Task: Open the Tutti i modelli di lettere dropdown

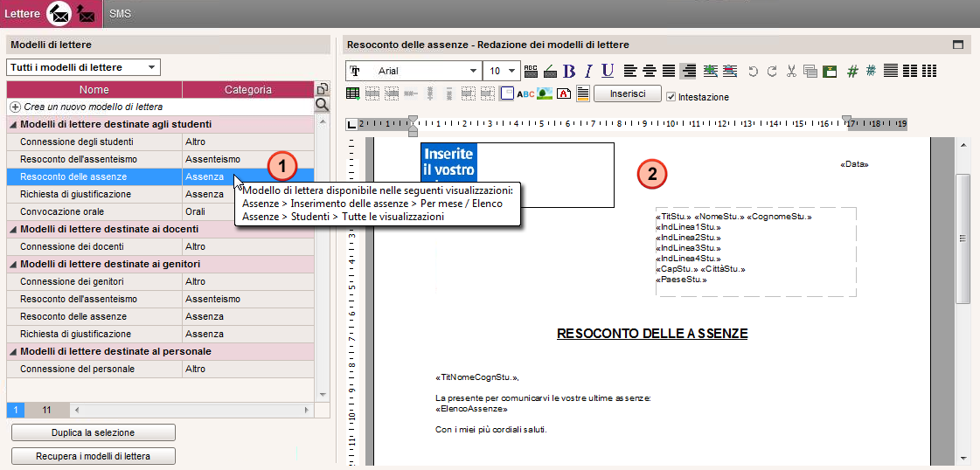Action: point(83,67)
